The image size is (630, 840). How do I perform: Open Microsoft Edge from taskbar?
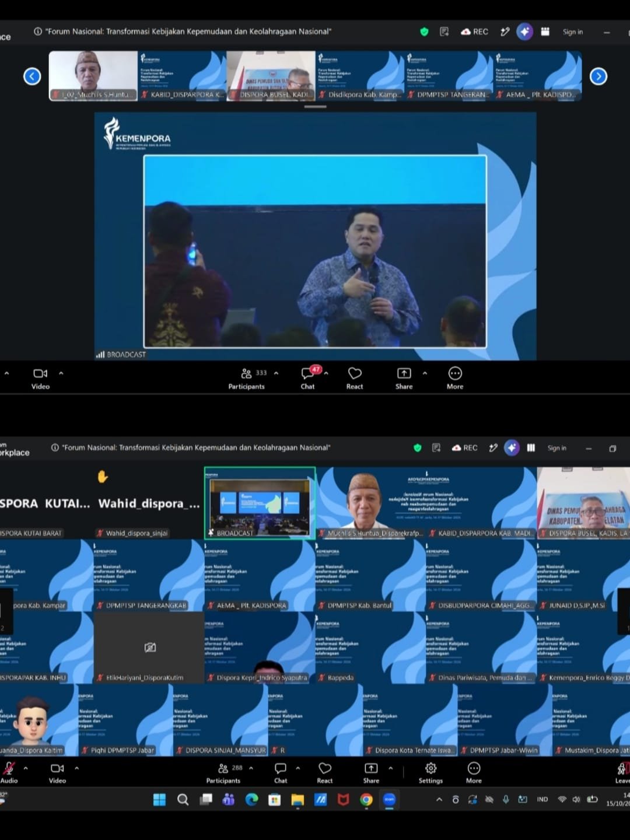tap(251, 800)
